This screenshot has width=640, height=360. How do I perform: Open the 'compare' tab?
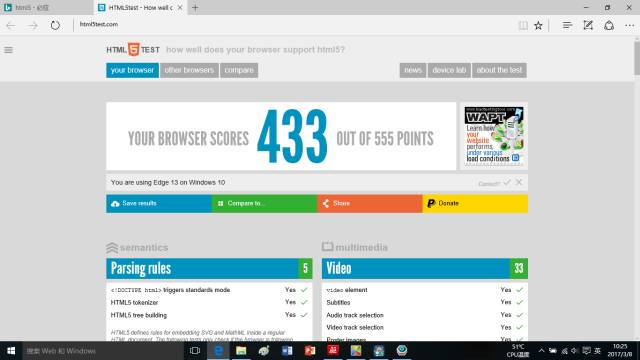239,70
